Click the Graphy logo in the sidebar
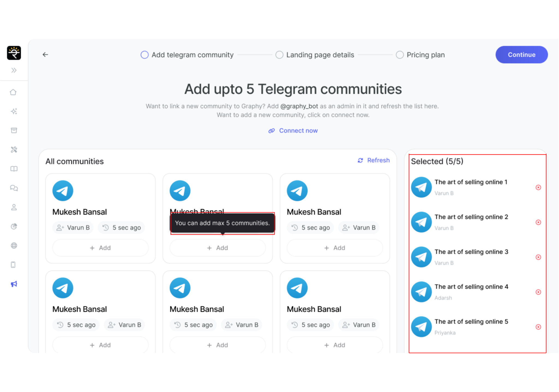This screenshot has height=392, width=559. click(14, 53)
